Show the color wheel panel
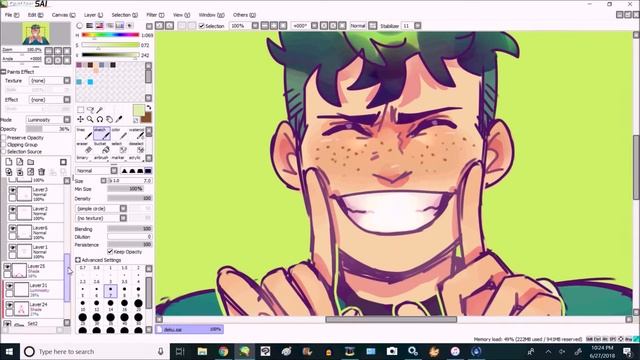Viewport: 640px width, 360px height. pos(80,26)
